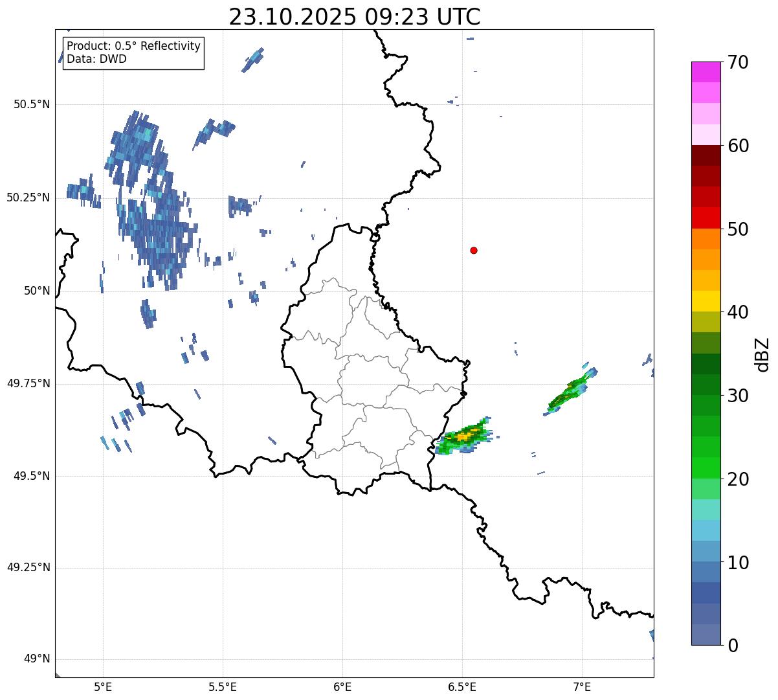Click the longitude label 7°E

tap(582, 687)
